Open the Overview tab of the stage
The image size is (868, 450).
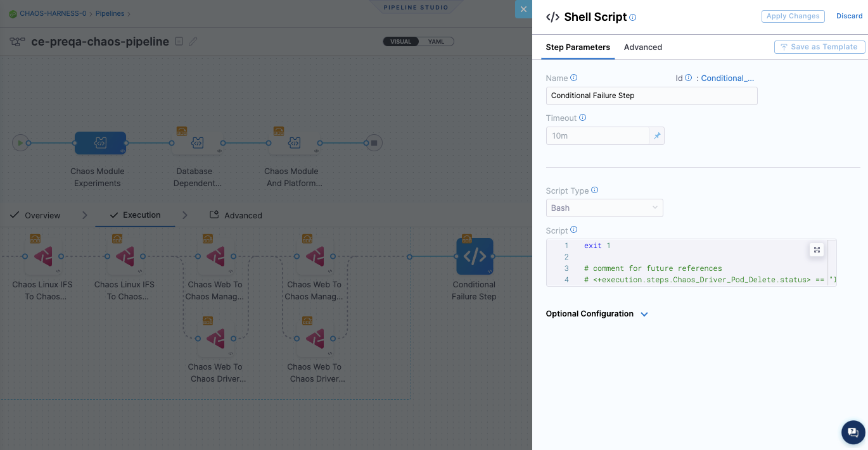[35, 215]
